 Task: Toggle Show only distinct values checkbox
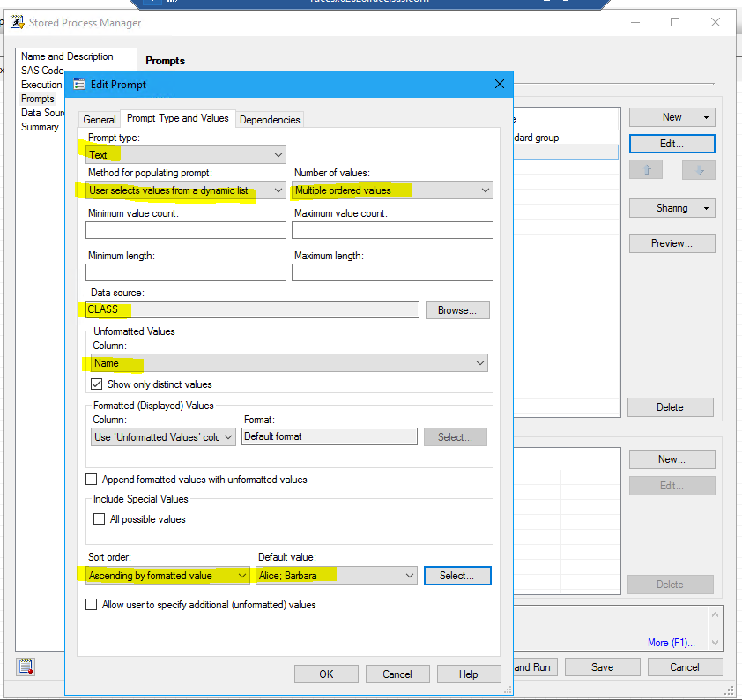pyautogui.click(x=97, y=384)
